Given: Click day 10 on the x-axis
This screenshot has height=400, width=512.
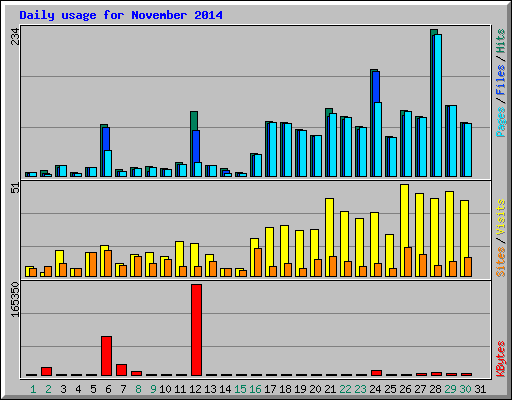Looking at the screenshot, I should point(165,389).
